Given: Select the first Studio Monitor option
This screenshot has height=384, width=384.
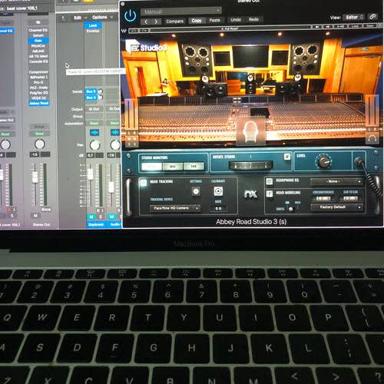Looking at the screenshot, I should [x=152, y=166].
